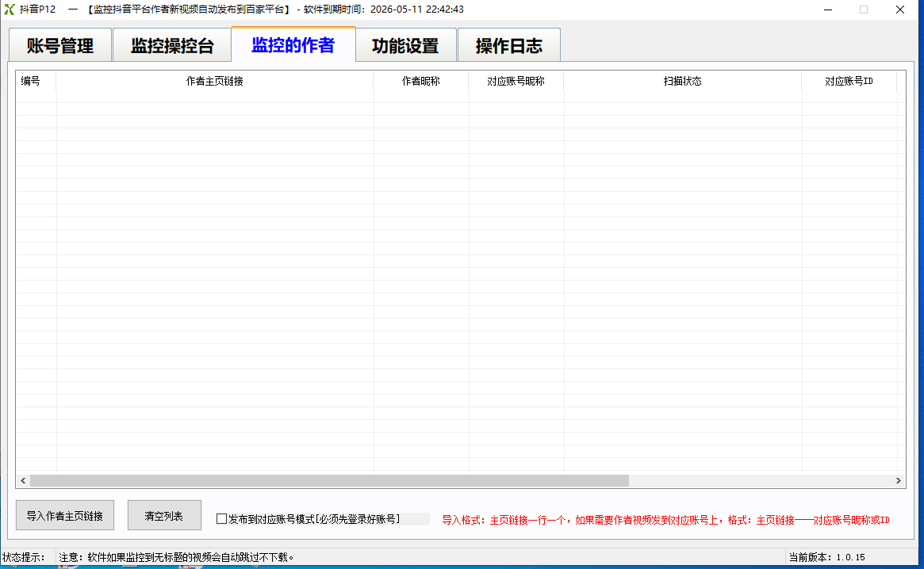Open the 账号管理 tab
924x569 pixels.
[x=60, y=45]
